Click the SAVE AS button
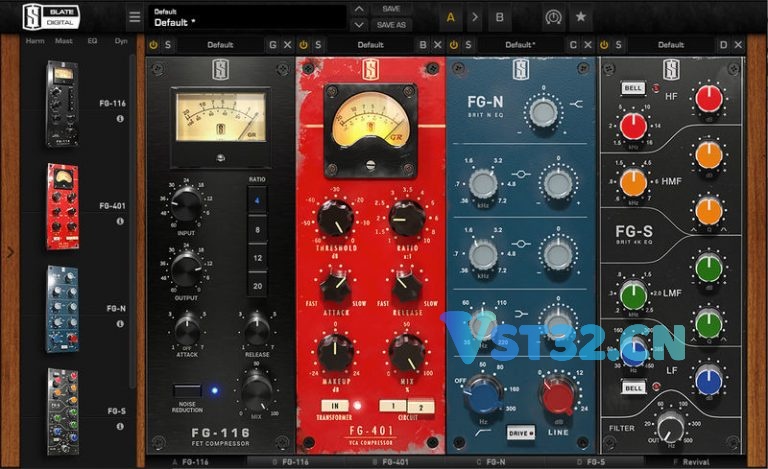Image resolution: width=768 pixels, height=469 pixels. (391, 24)
